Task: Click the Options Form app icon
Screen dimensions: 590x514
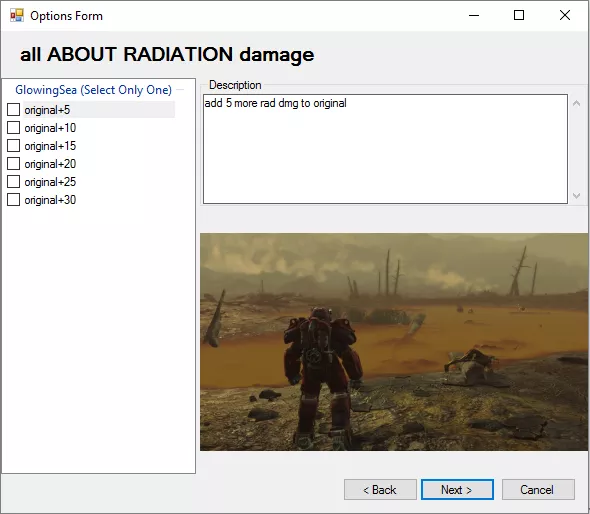Action: click(x=17, y=15)
